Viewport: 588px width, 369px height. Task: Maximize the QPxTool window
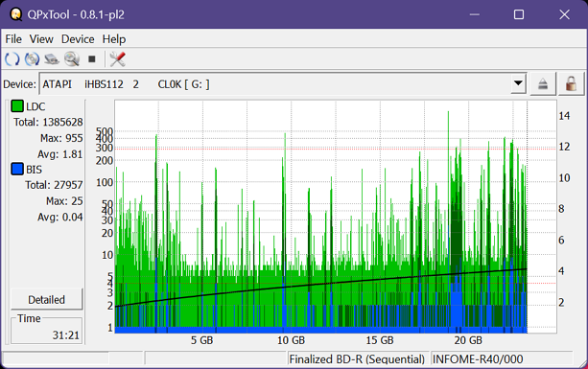tap(519, 14)
